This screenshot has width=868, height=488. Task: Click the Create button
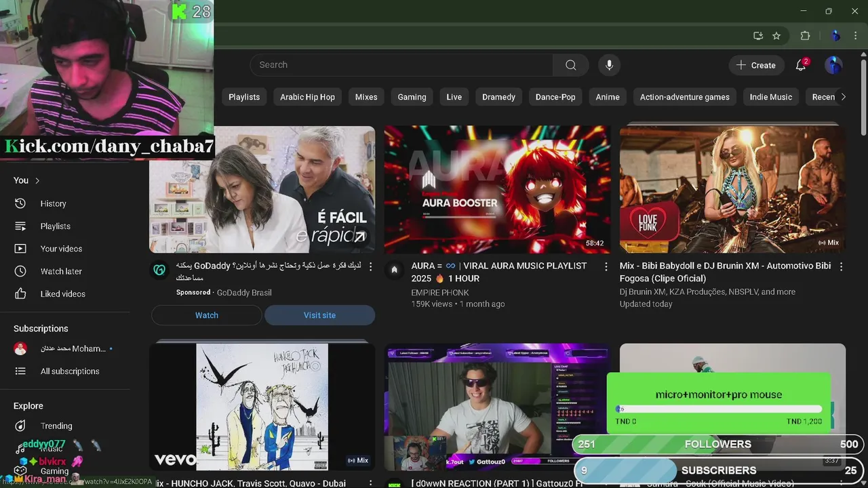(756, 65)
